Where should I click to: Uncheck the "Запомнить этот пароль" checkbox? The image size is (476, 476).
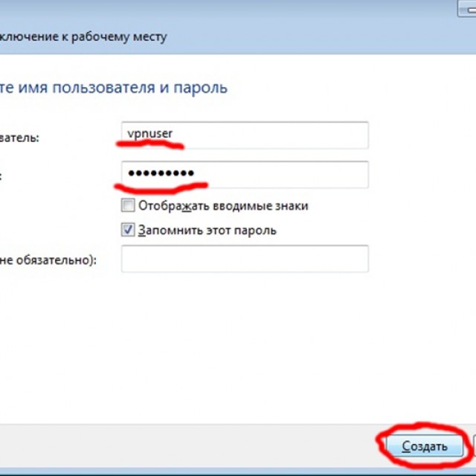(128, 230)
